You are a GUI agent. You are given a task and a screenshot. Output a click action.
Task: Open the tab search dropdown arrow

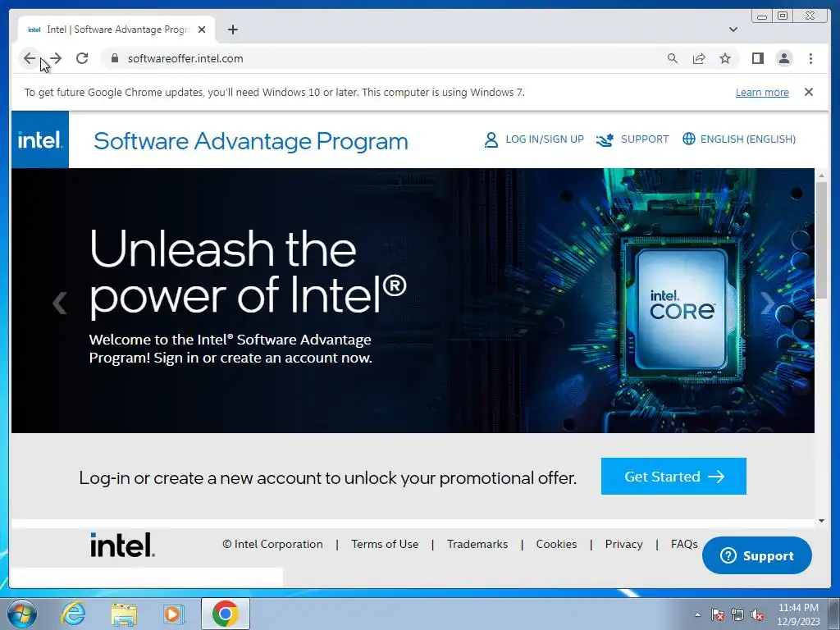[x=733, y=30]
